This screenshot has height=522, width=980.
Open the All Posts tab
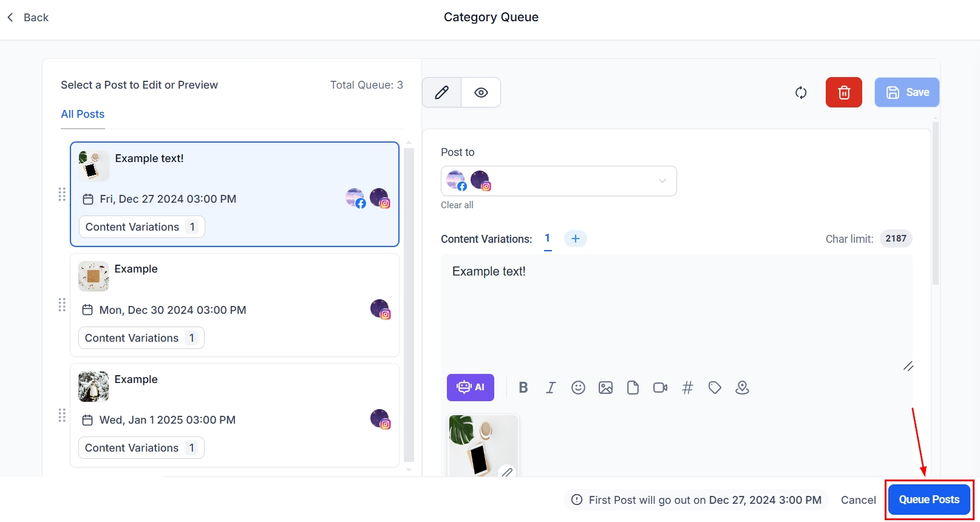[x=83, y=114]
